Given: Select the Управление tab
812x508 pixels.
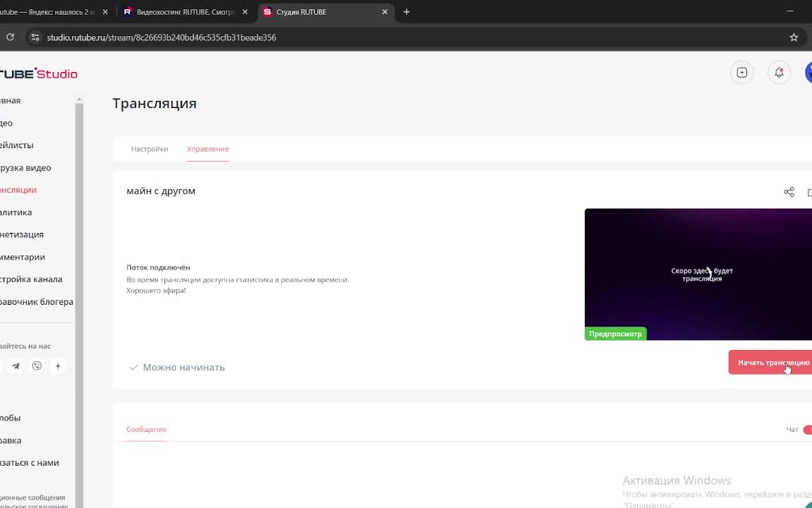Looking at the screenshot, I should click(208, 149).
